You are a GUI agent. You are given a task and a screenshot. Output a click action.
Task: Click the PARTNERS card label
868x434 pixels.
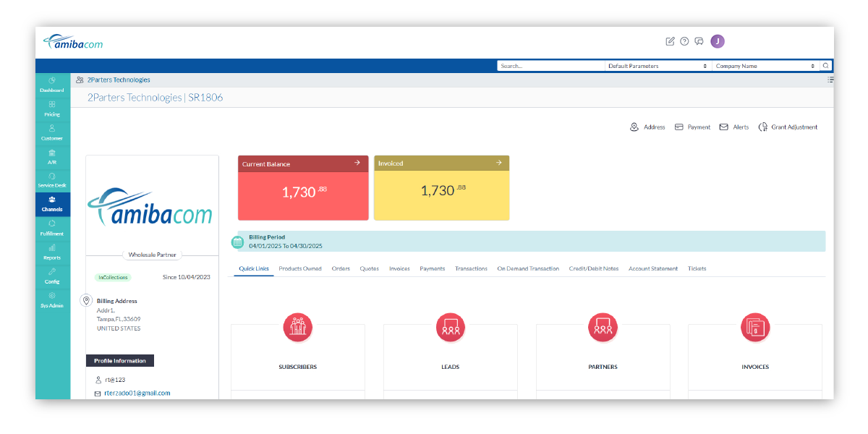[603, 367]
